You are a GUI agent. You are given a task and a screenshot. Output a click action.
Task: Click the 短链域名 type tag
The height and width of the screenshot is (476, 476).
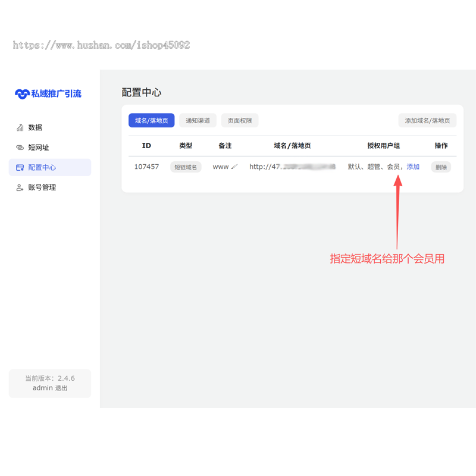(x=186, y=167)
